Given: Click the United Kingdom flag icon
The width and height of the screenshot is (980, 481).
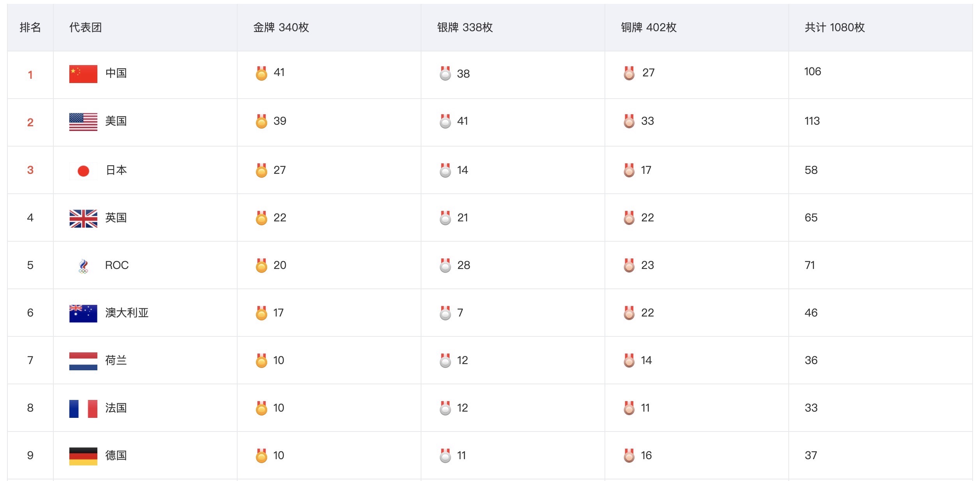Looking at the screenshot, I should coord(83,218).
